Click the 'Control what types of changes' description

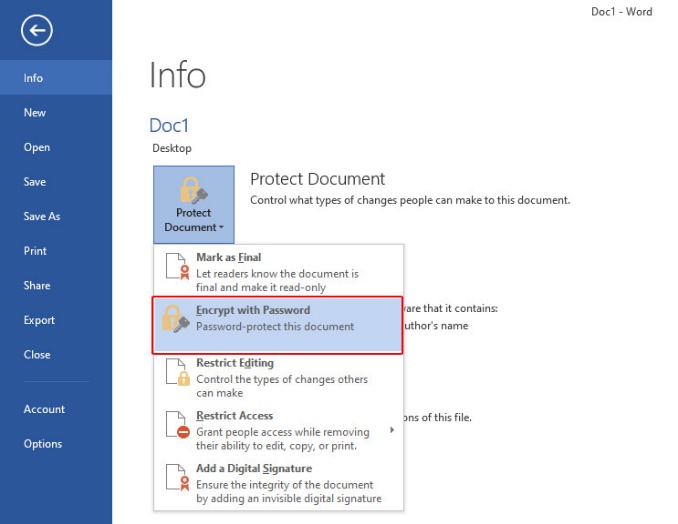coord(410,200)
